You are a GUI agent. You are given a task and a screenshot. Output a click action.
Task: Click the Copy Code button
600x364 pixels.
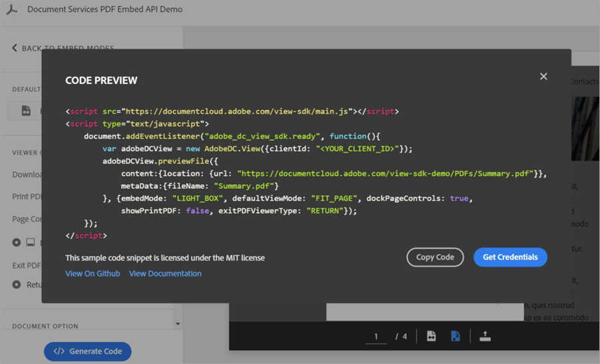(435, 258)
